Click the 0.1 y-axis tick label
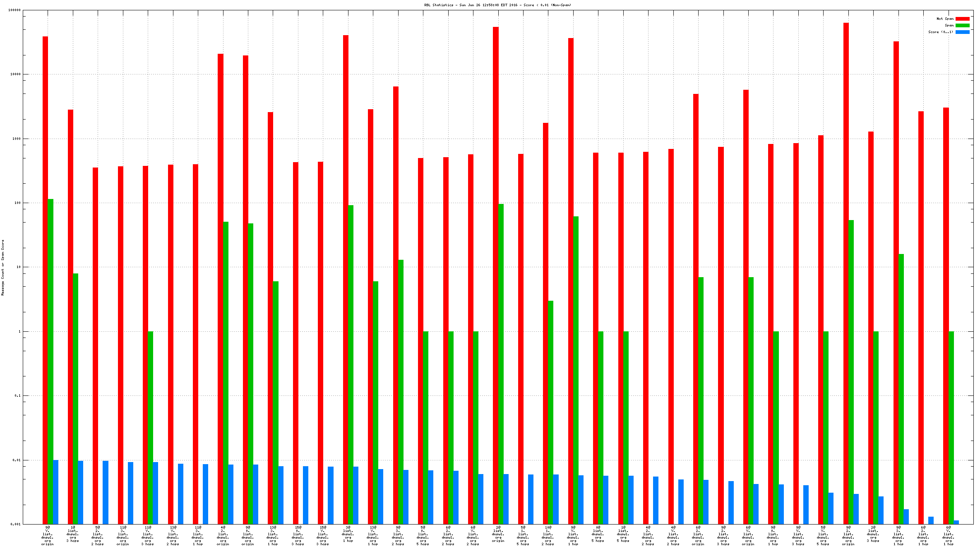 (x=17, y=395)
